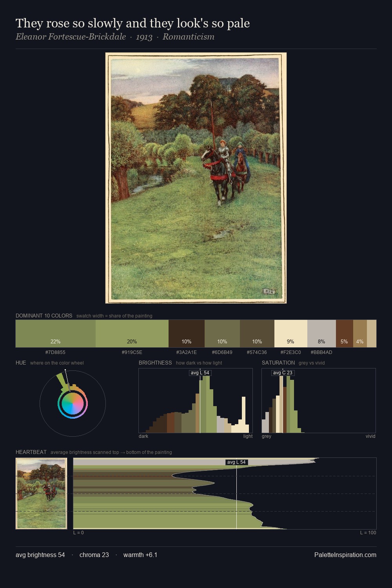
Task: Click the hex code #919C5E
Action: point(132,352)
